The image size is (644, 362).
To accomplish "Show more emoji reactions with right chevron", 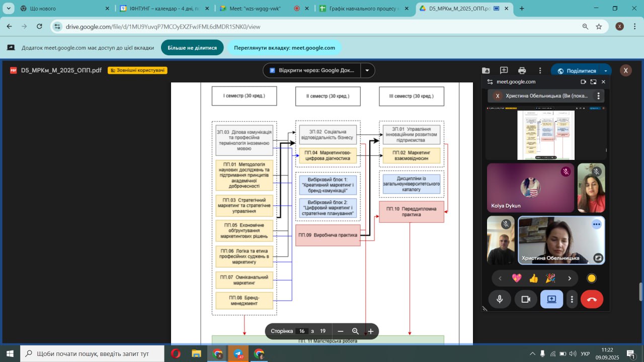I will click(x=570, y=278).
